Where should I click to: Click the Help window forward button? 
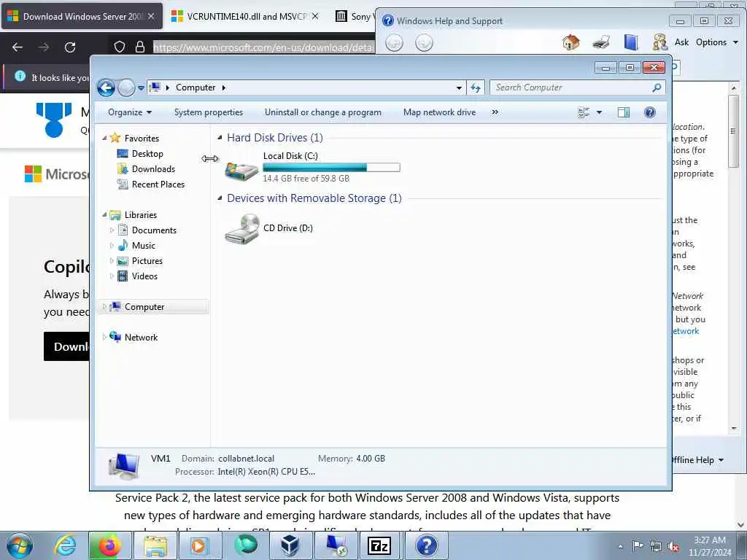click(x=424, y=43)
